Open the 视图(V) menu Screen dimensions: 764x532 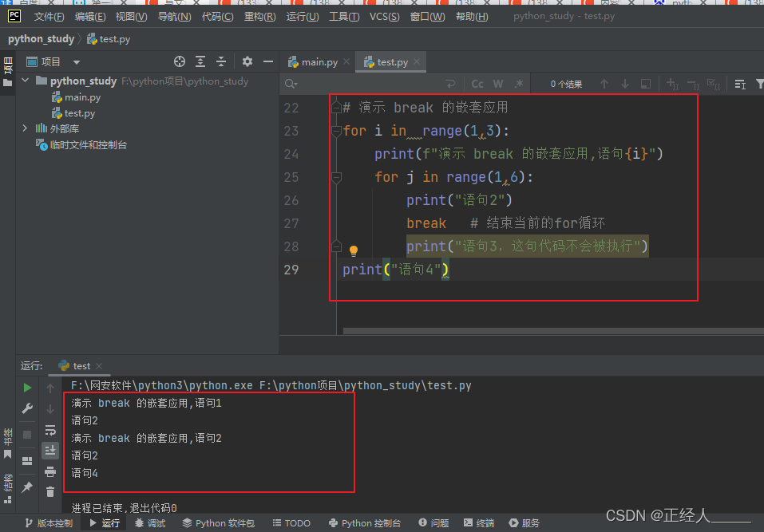tap(131, 17)
